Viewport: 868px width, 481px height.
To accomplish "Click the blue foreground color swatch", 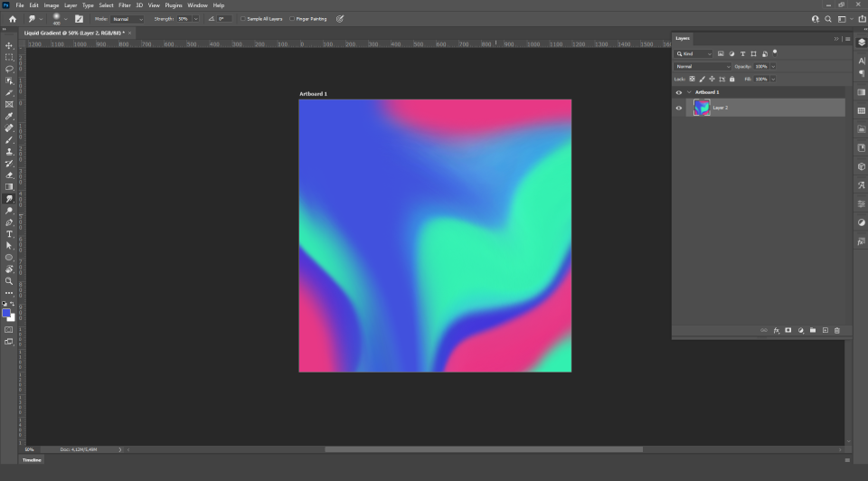I will click(x=6, y=313).
